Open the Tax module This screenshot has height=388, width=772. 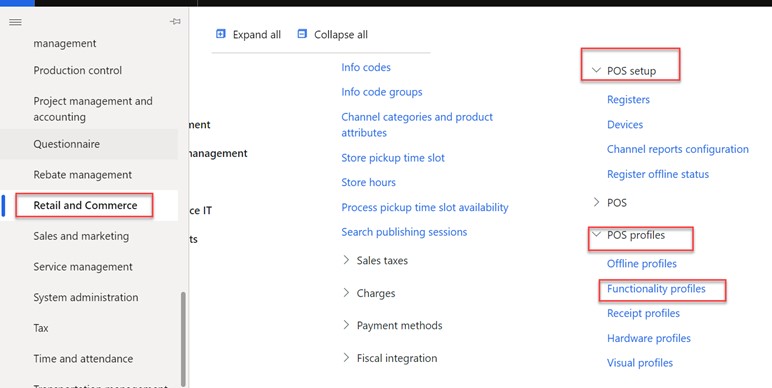tap(41, 328)
